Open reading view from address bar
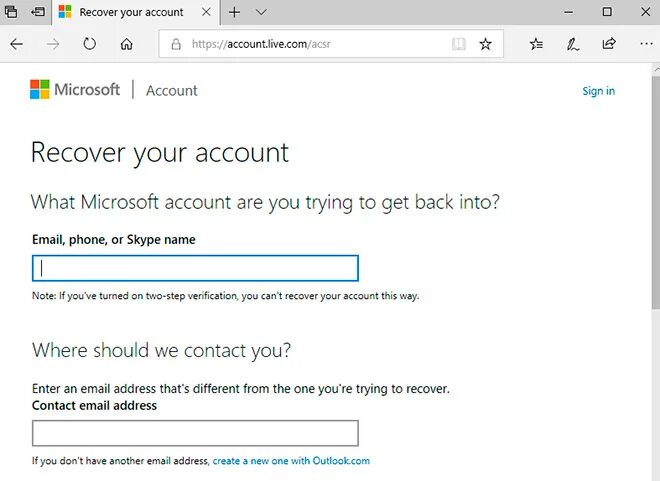 [458, 44]
